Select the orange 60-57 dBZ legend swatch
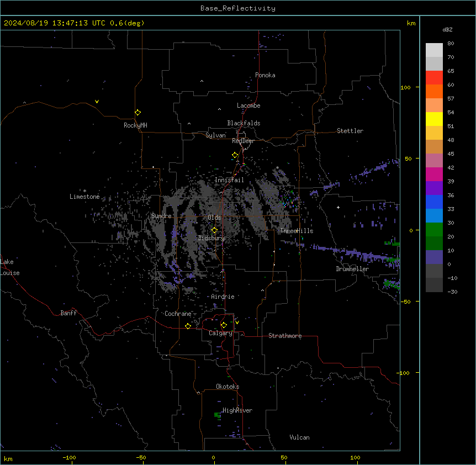This screenshot has height=465, width=476. click(434, 91)
